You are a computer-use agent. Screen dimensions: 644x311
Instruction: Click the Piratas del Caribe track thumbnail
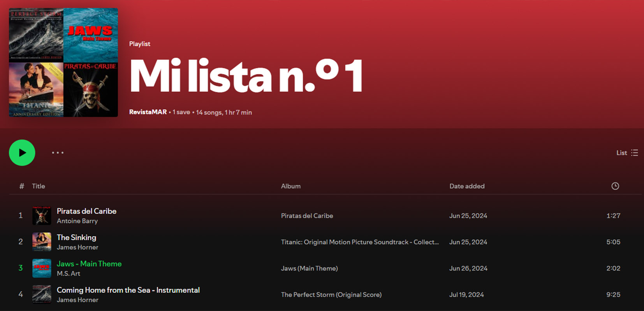click(42, 216)
